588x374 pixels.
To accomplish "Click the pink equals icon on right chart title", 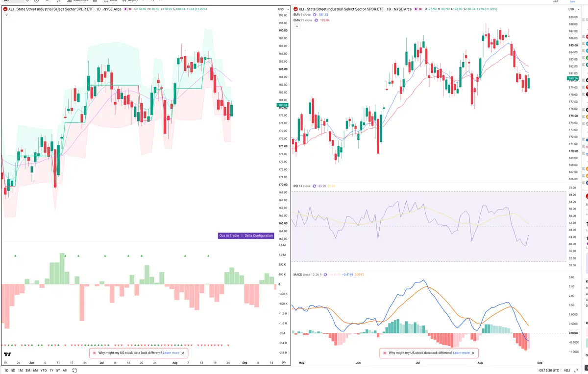I will tap(421, 9).
